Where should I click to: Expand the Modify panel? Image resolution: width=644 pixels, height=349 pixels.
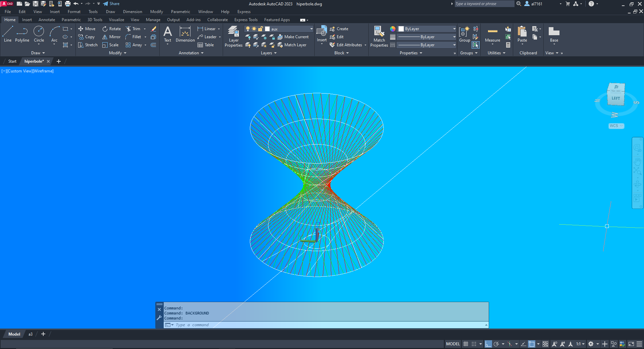118,53
